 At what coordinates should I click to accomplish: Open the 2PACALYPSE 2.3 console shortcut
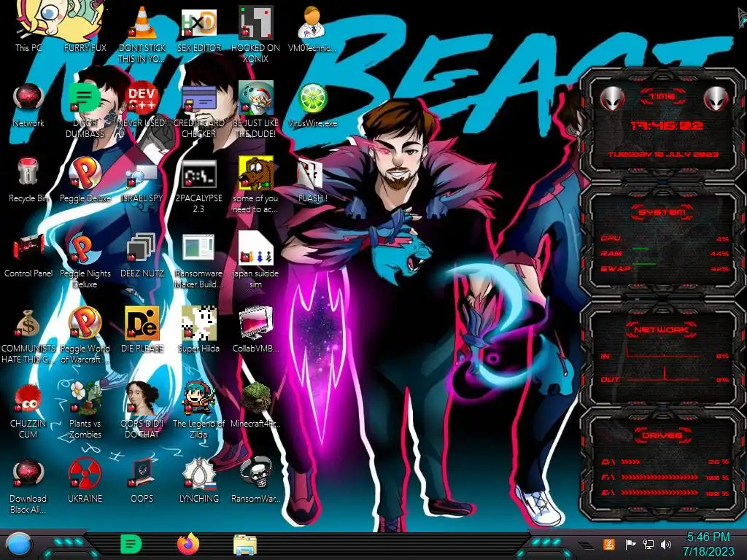coord(199,186)
